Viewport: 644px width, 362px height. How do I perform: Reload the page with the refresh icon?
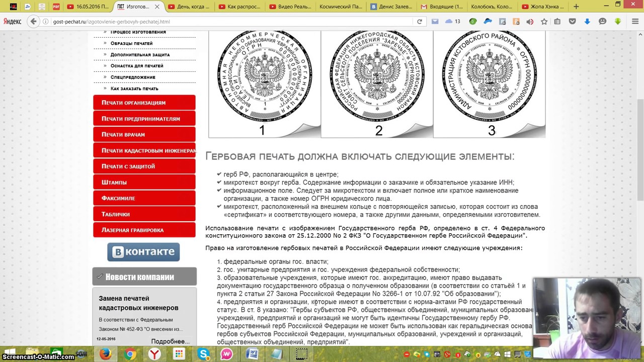click(x=419, y=22)
